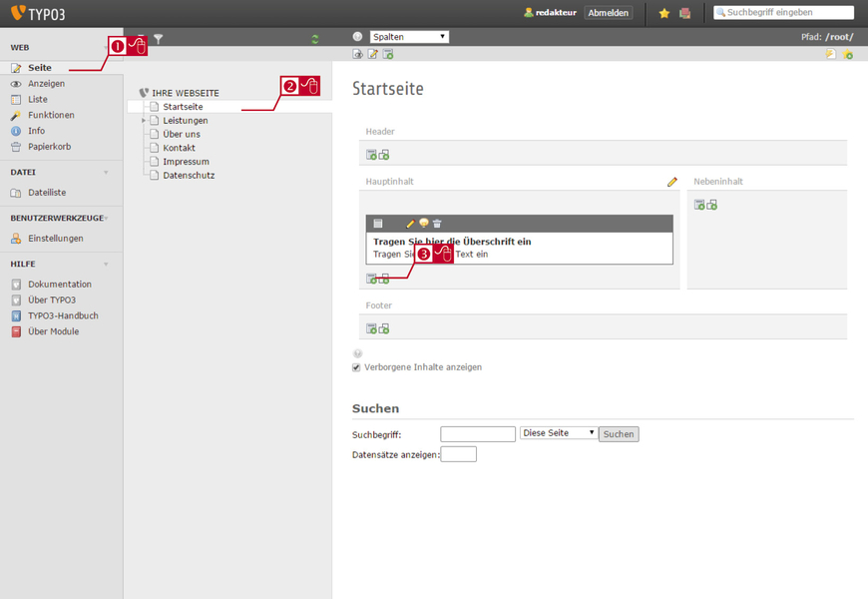This screenshot has width=868, height=599.
Task: Toggle Verborgene Inhalte anzeigen checkbox
Action: [356, 367]
